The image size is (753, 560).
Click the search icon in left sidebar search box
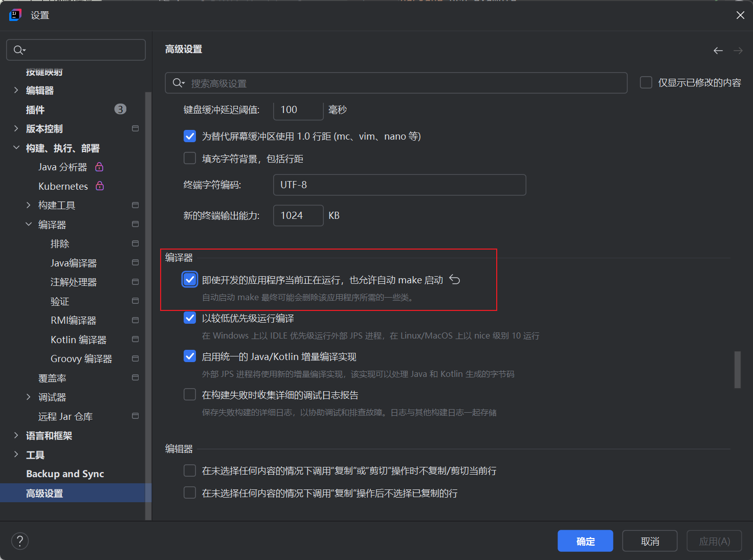[19, 50]
